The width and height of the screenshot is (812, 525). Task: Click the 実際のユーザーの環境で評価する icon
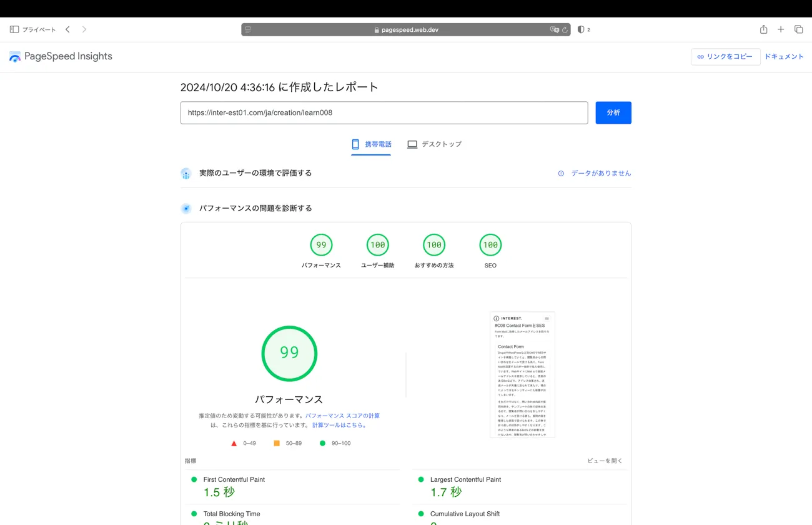186,173
